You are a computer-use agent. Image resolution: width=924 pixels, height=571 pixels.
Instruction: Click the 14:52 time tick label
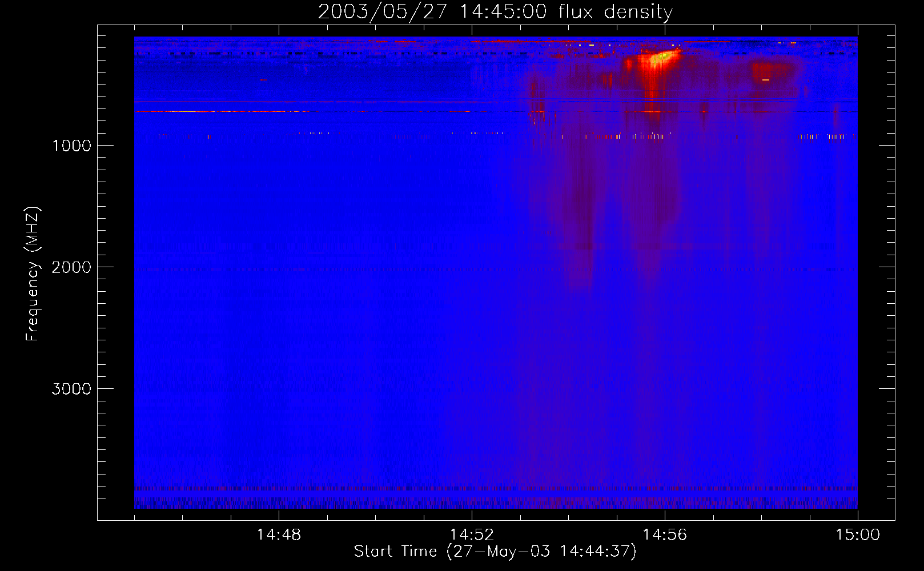(472, 535)
